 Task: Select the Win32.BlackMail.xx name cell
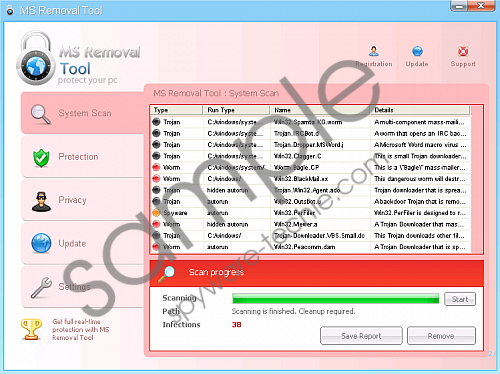320,179
